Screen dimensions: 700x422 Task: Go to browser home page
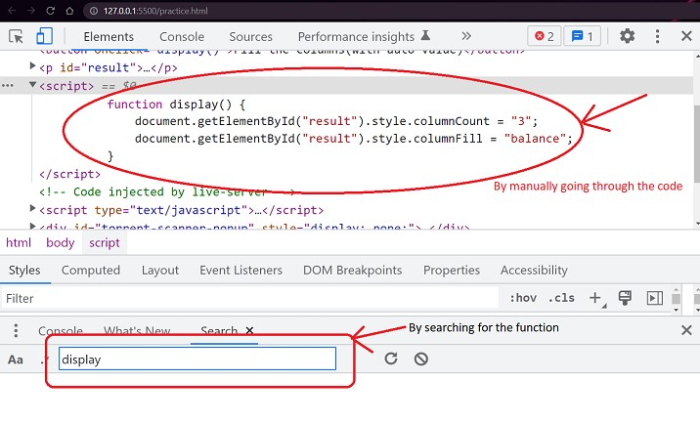pos(70,11)
